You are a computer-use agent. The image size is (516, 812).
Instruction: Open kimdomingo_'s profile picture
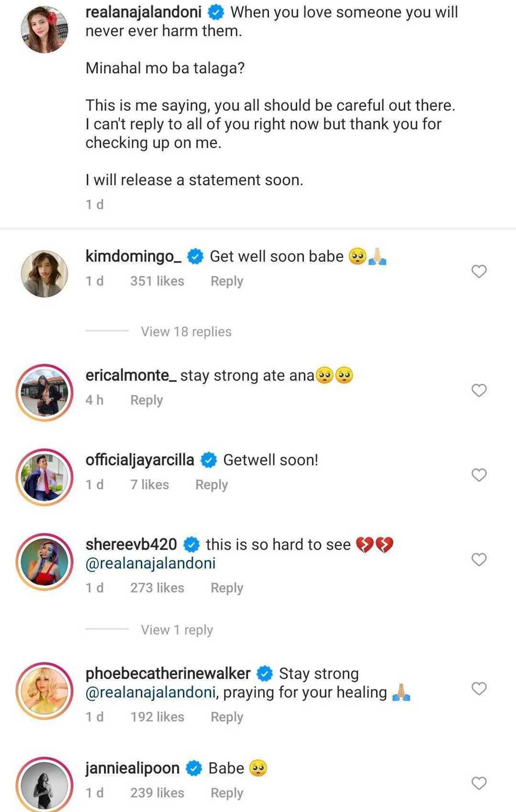pyautogui.click(x=45, y=273)
